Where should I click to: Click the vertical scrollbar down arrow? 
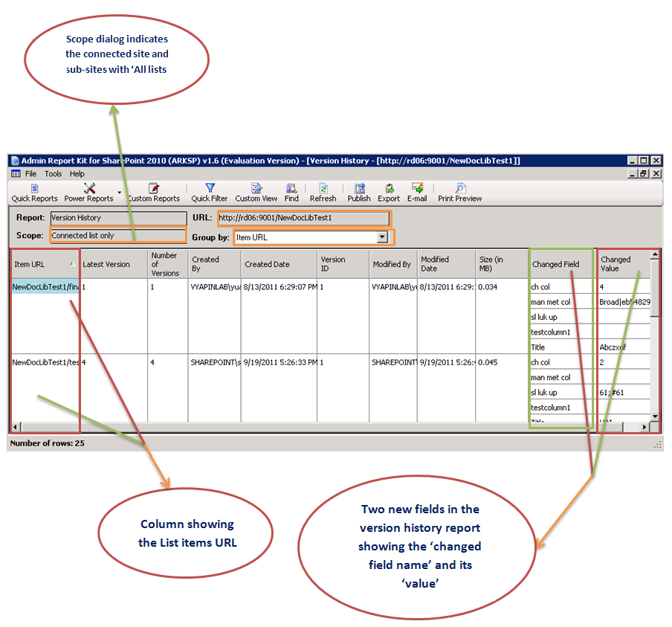tap(654, 416)
